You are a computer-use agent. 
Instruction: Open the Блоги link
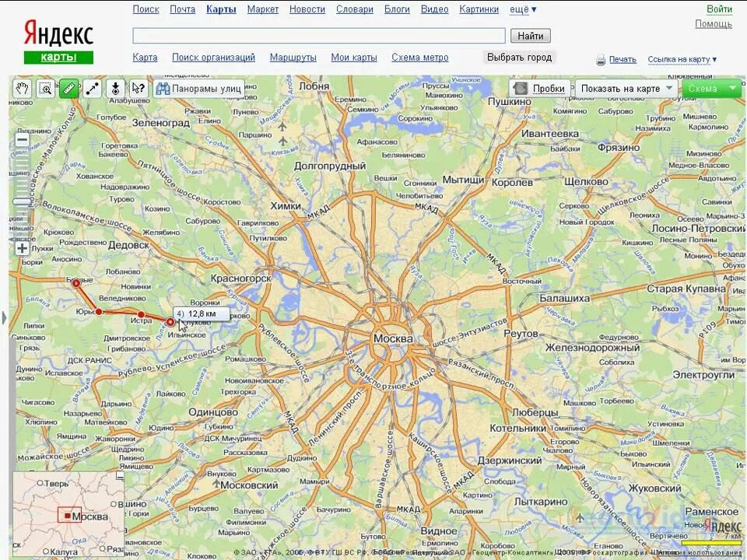click(397, 9)
